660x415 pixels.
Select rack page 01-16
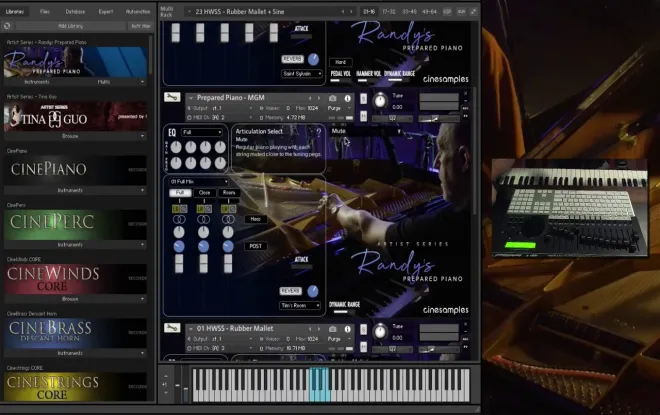click(369, 12)
